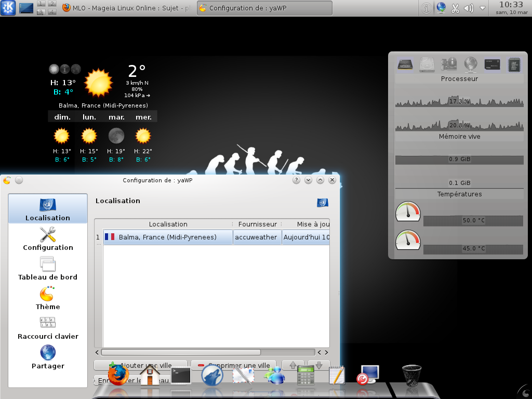This screenshot has height=399, width=532.
Task: Launch the calculator from the dock
Action: coord(305,375)
